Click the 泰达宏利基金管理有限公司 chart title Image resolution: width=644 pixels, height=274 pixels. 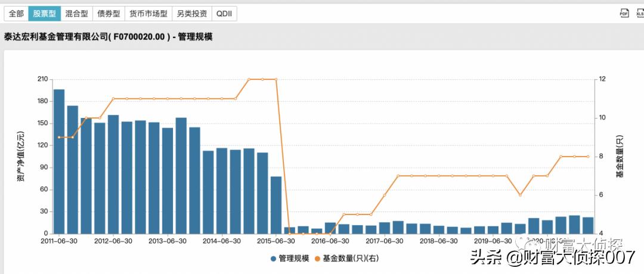click(x=108, y=36)
